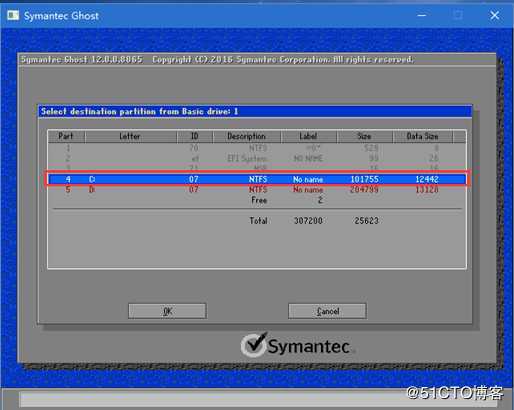Viewport: 514px width, 410px height.
Task: Click the Cancel button
Action: coord(327,311)
